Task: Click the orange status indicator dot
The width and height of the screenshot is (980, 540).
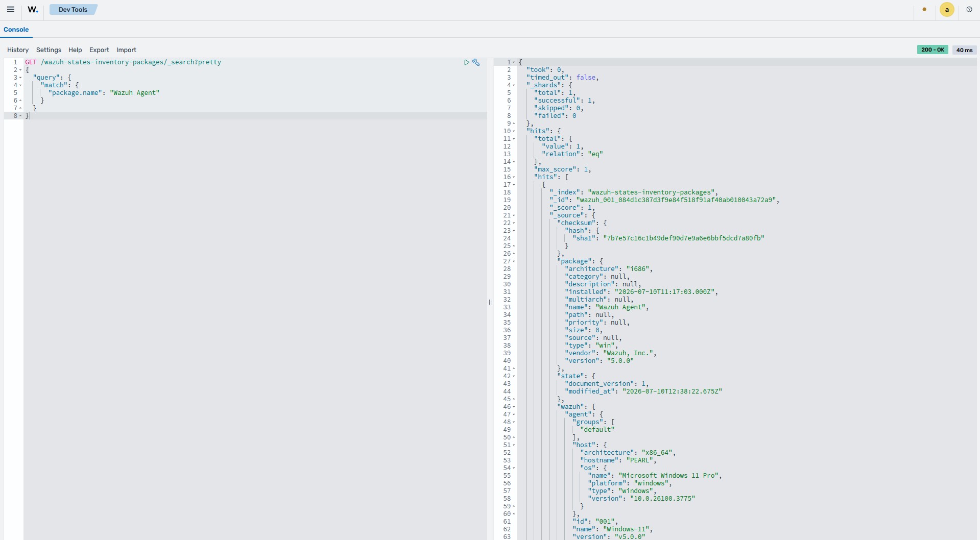Action: click(x=924, y=9)
